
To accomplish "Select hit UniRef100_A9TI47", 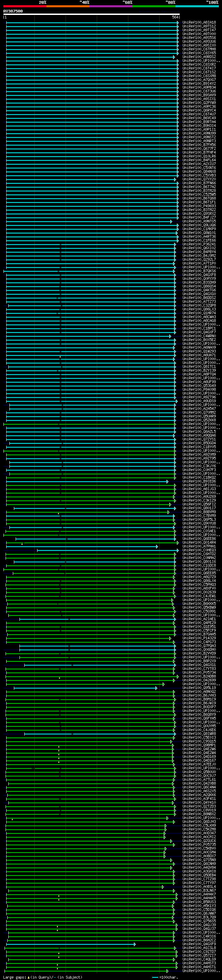I will click(199, 30).
